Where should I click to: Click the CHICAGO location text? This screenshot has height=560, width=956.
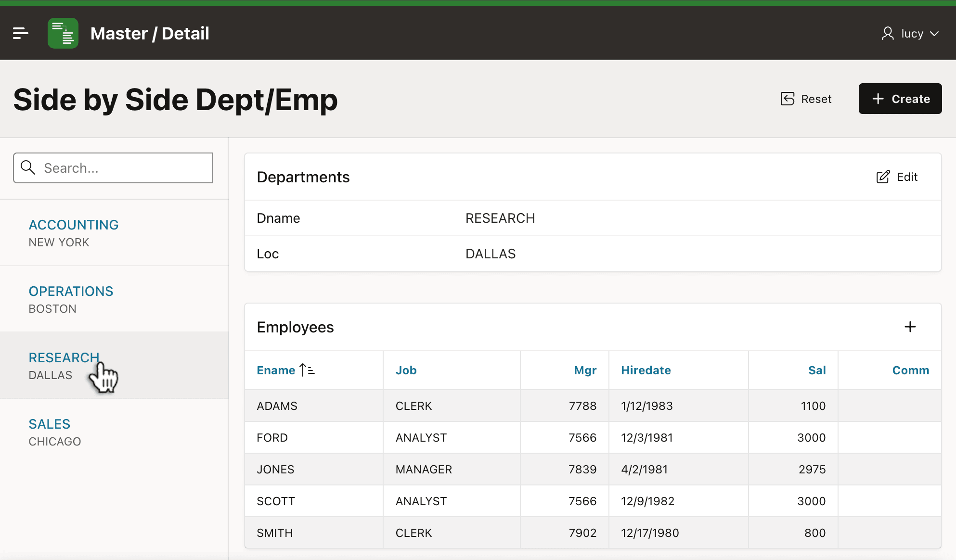click(x=55, y=441)
